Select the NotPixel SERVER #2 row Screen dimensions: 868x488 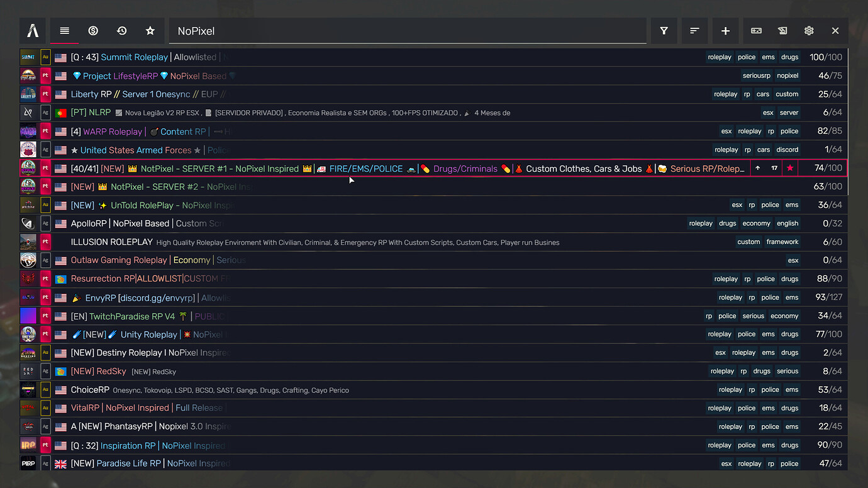point(377,186)
